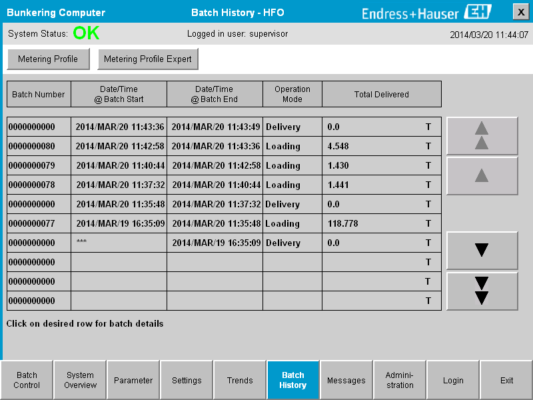Open Metering Profile Expert

click(148, 59)
